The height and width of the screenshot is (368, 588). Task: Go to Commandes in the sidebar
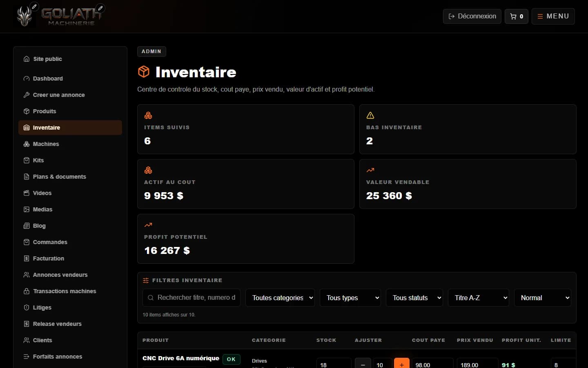[x=70, y=242]
